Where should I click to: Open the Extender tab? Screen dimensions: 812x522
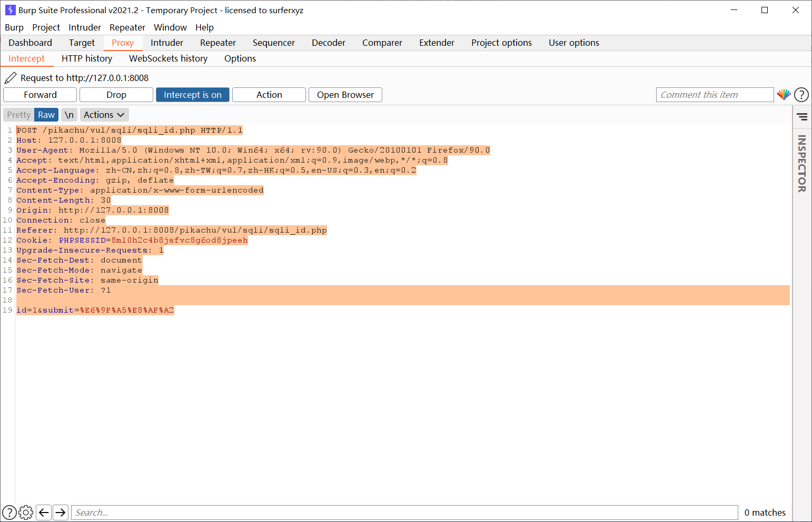tap(437, 43)
